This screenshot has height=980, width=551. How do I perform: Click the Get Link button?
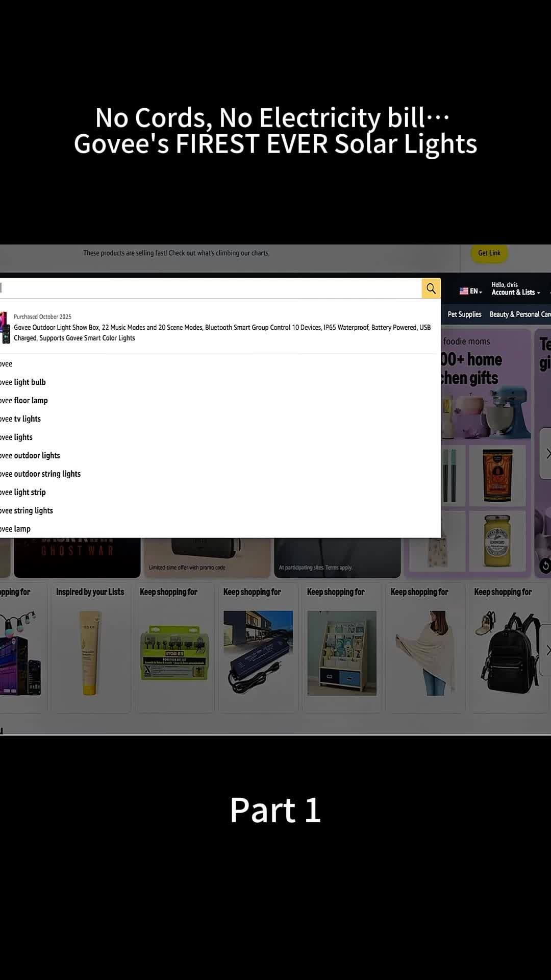click(489, 253)
